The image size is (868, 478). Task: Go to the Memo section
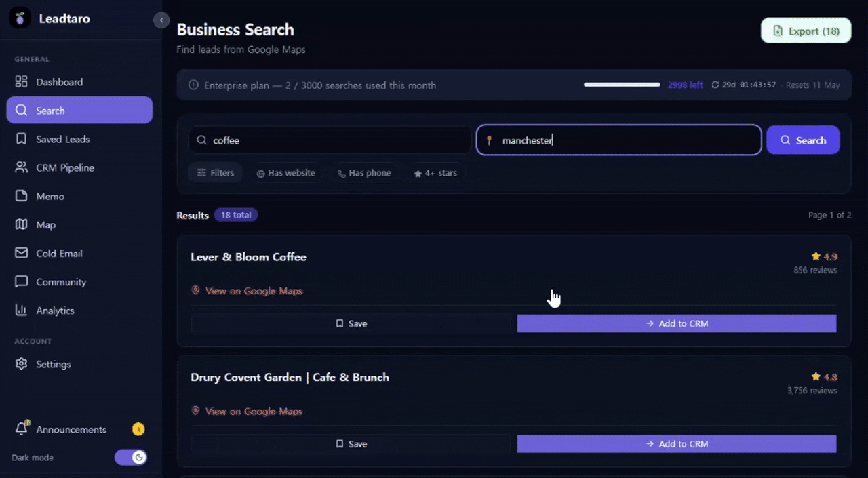pyautogui.click(x=50, y=196)
